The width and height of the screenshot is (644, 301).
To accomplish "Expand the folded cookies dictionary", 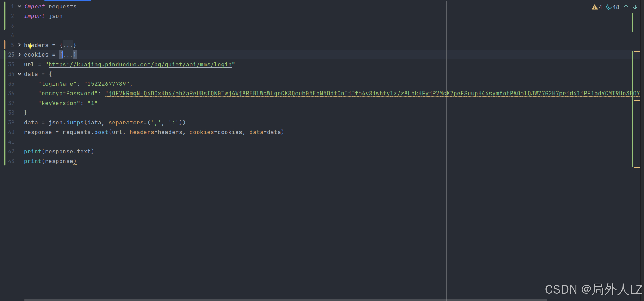I will [x=19, y=55].
